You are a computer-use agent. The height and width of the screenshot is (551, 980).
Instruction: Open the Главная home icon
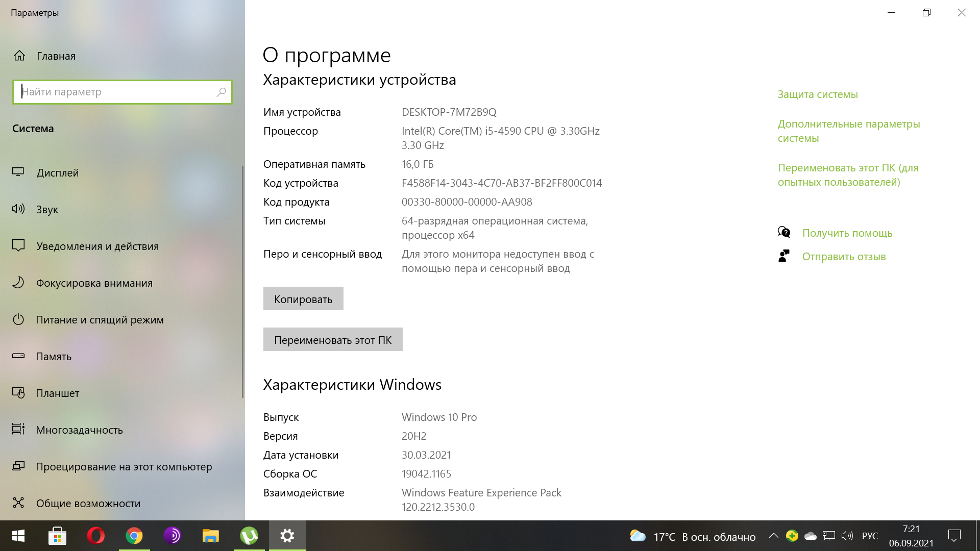[x=19, y=56]
